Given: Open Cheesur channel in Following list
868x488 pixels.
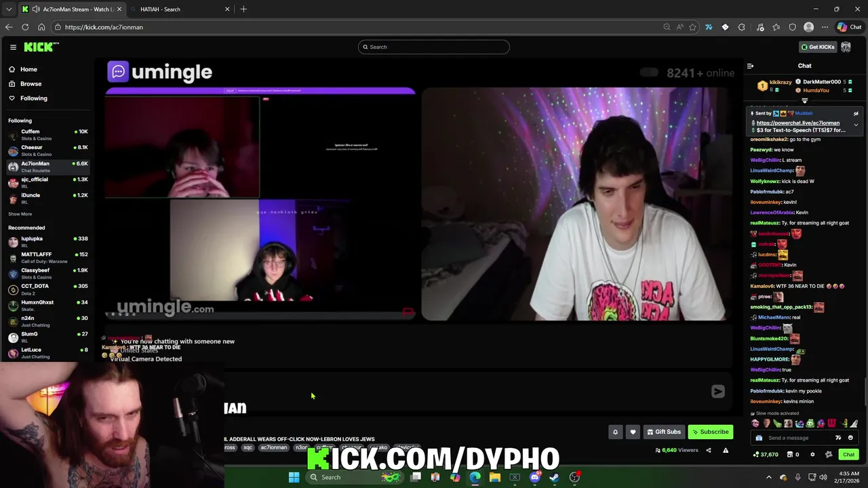Looking at the screenshot, I should tap(47, 150).
